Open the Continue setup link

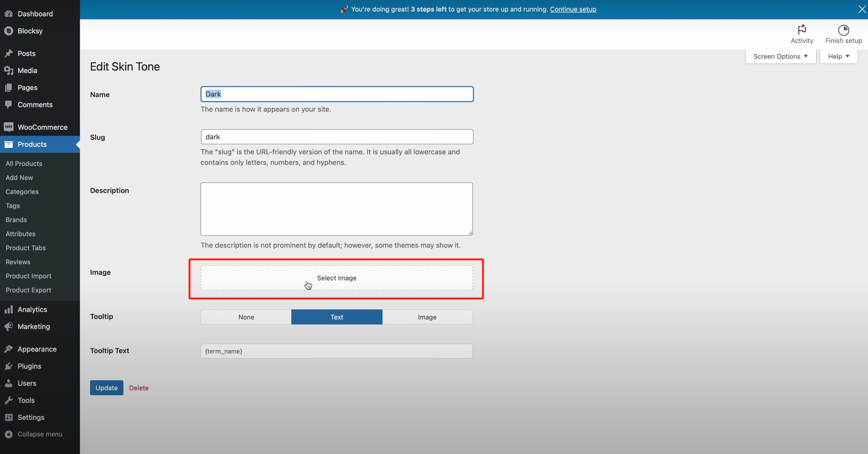[x=573, y=9]
